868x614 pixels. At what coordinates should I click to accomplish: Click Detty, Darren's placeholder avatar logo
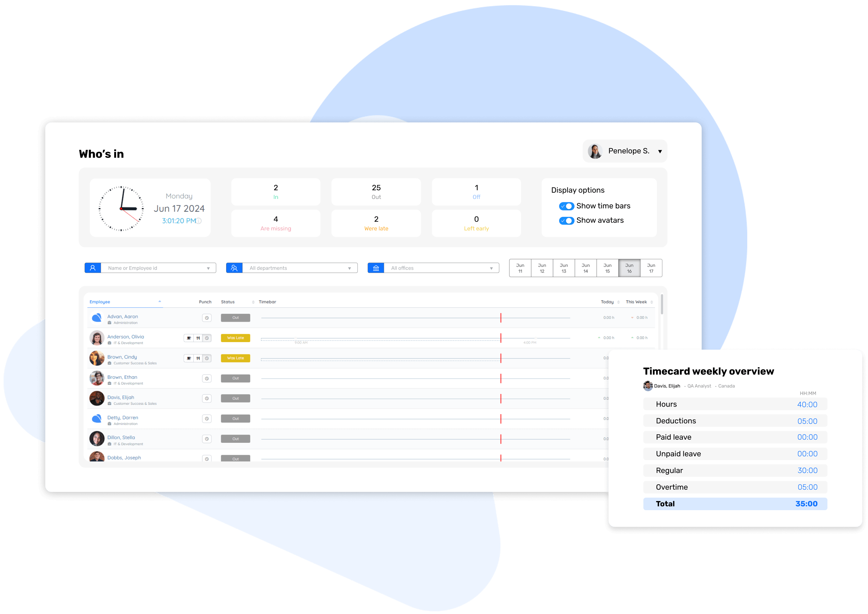(97, 419)
